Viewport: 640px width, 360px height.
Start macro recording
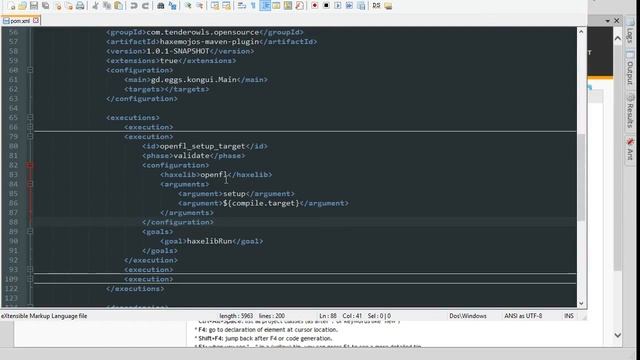315,6
